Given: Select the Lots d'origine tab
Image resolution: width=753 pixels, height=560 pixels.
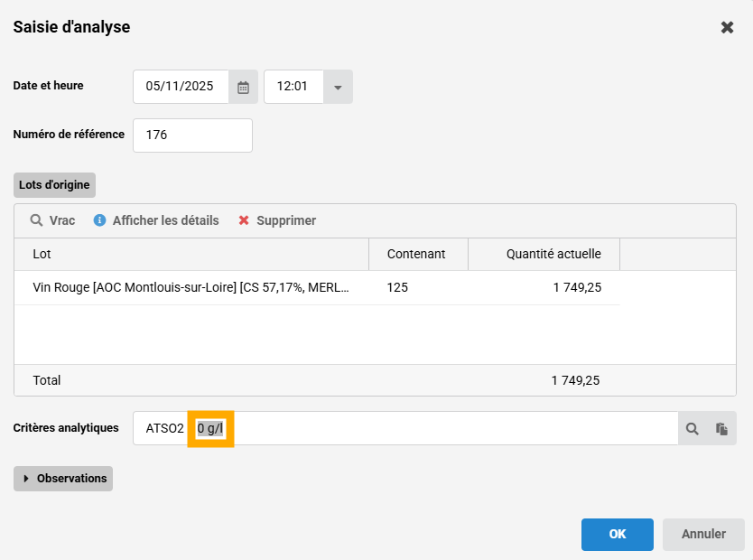Looking at the screenshot, I should pyautogui.click(x=54, y=184).
